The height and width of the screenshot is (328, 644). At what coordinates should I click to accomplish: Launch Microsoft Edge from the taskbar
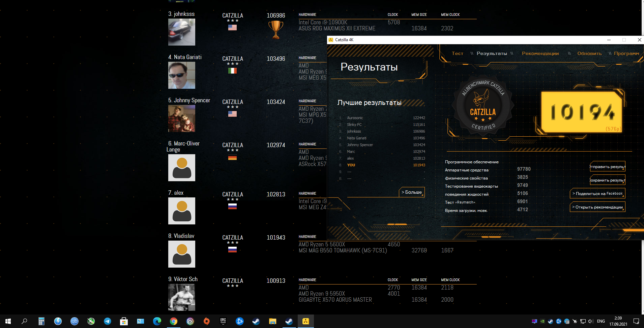tap(157, 321)
